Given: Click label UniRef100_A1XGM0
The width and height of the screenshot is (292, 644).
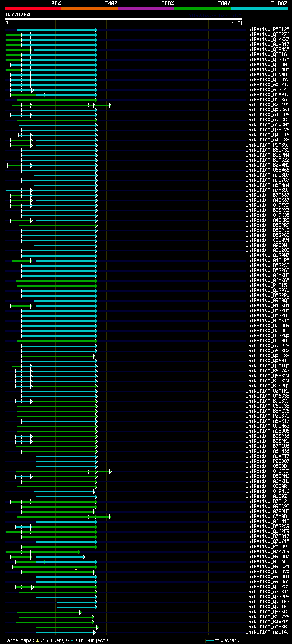Looking at the screenshot, I should tap(267, 125).
